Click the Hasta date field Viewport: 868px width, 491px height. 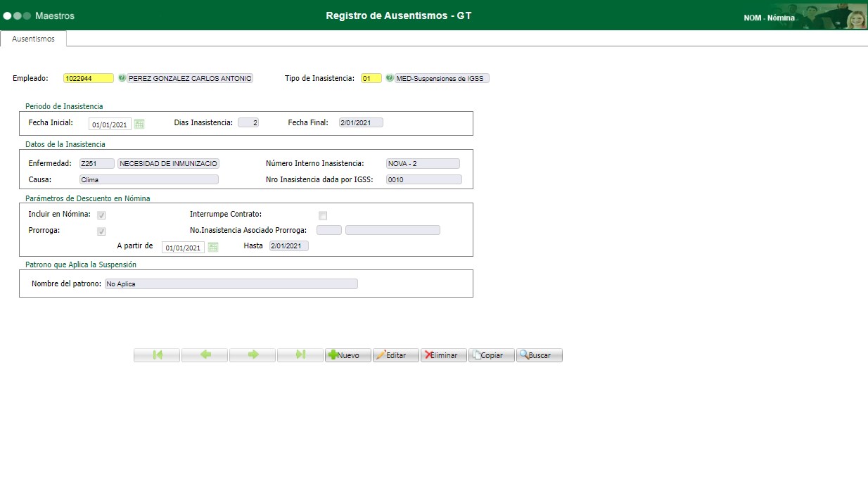(x=288, y=245)
